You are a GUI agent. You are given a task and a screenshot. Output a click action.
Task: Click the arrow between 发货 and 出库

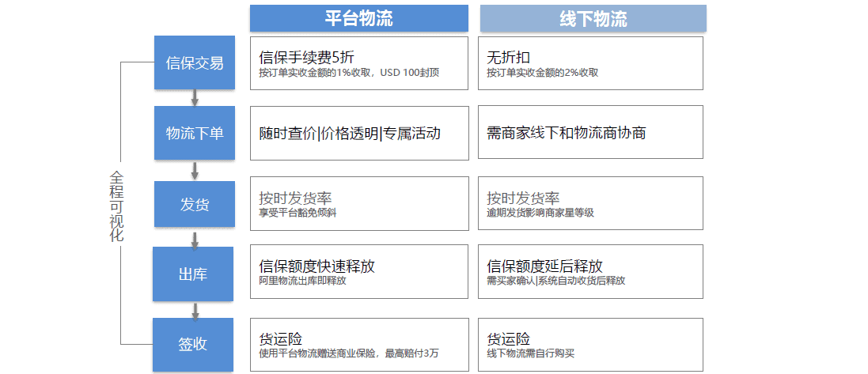tap(195, 238)
